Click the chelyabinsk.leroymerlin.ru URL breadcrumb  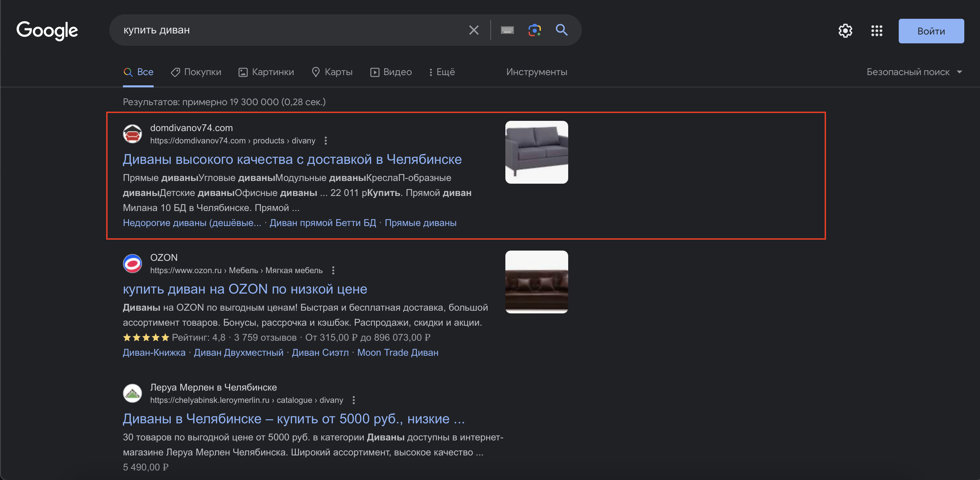(x=247, y=400)
